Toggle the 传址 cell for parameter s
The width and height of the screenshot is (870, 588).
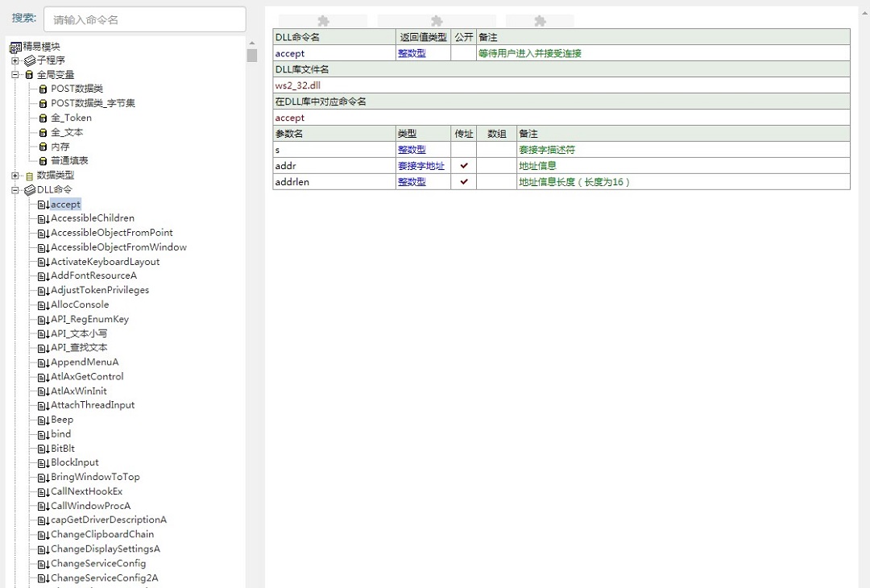[x=464, y=150]
